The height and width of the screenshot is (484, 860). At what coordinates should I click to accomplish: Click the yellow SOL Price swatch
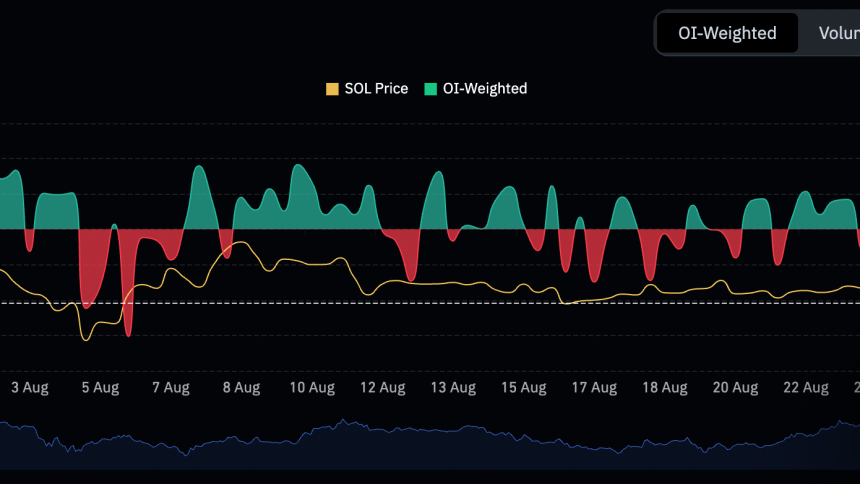332,89
